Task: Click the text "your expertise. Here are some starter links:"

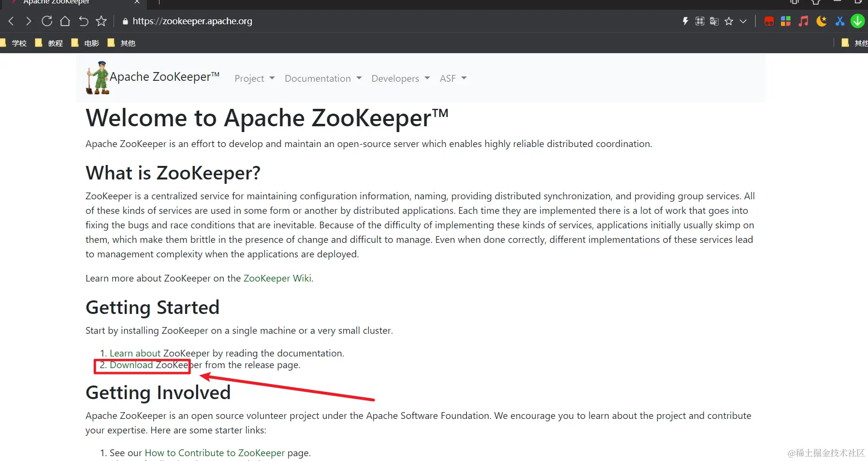Action: click(177, 430)
